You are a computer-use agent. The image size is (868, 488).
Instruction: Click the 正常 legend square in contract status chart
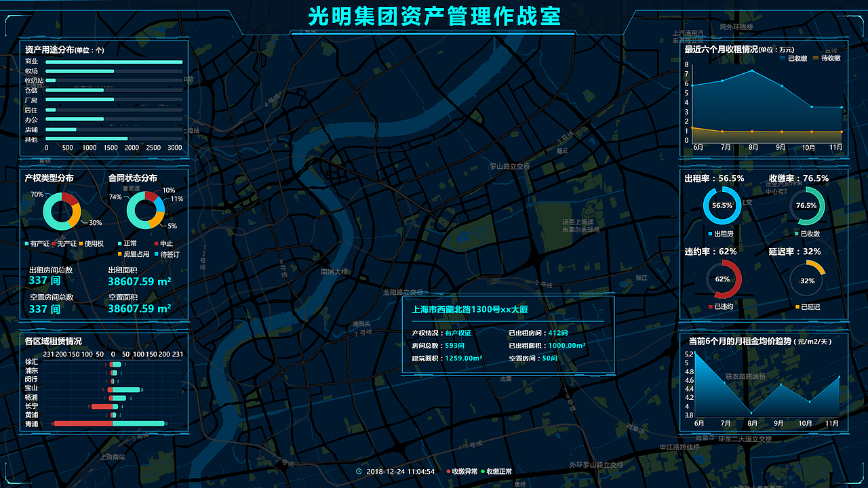coord(119,243)
